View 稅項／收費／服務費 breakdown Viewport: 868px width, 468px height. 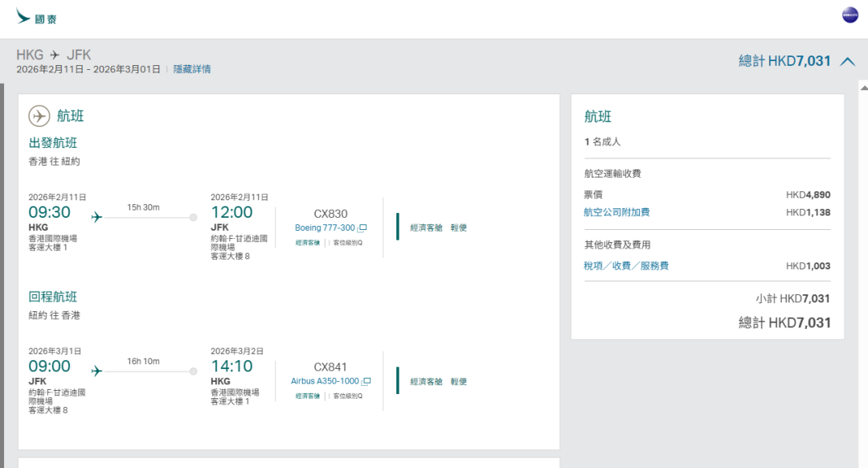coord(626,266)
